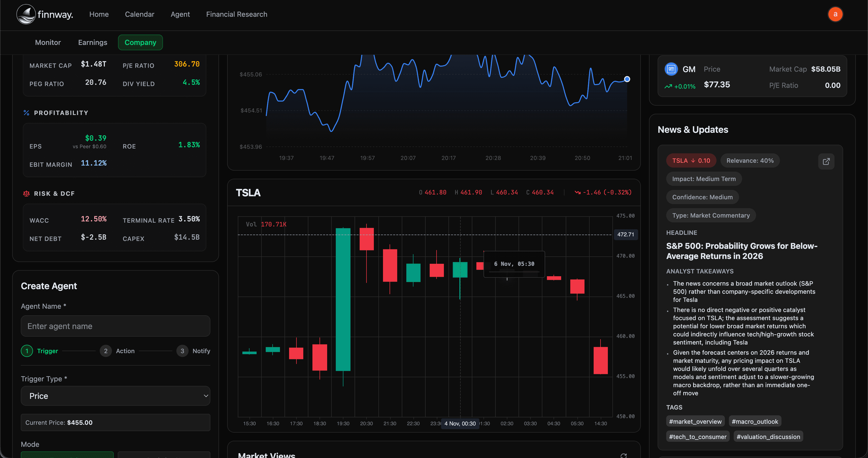The height and width of the screenshot is (458, 868).
Task: Click the chevron arrow in Trigger Type select
Action: 206,396
